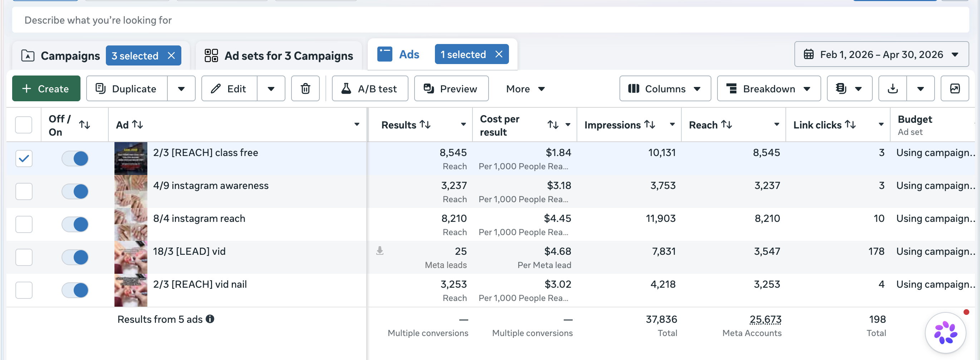980x360 pixels.
Task: Click the trash delete icon in toolbar
Action: [x=305, y=89]
